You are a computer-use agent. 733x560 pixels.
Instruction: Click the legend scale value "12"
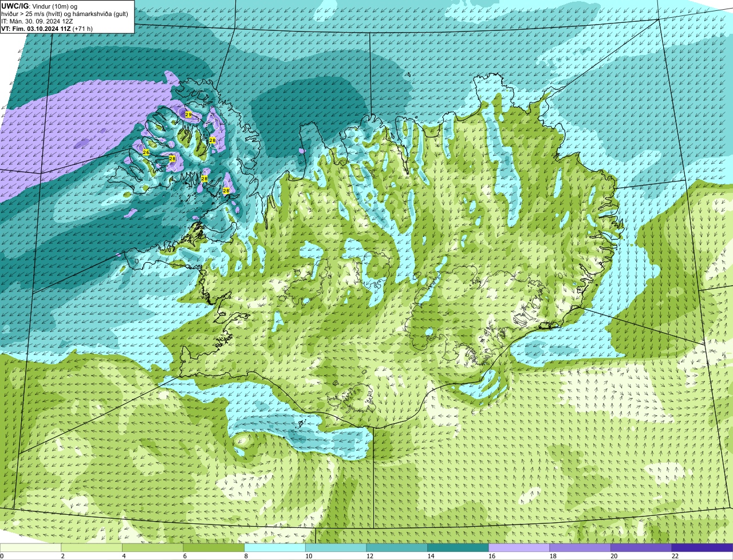point(370,556)
